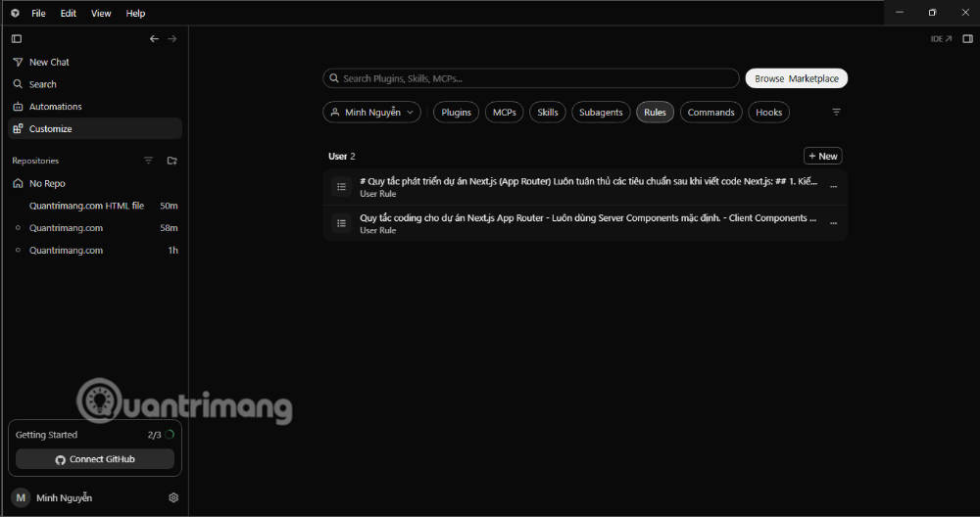Click the app logo in title bar

tap(15, 13)
